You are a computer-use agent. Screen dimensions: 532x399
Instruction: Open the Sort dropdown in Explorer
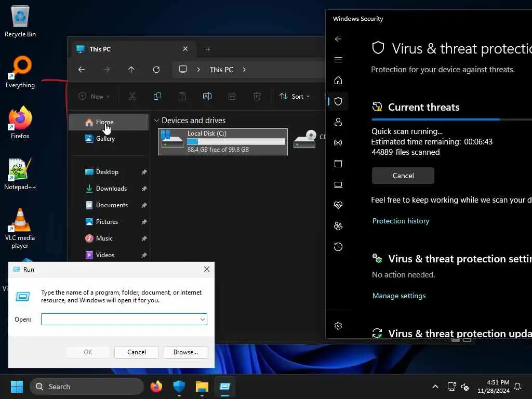pos(294,96)
